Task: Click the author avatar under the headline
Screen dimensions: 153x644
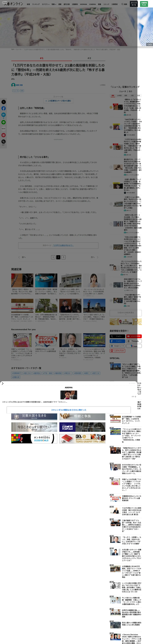Action: (13, 85)
